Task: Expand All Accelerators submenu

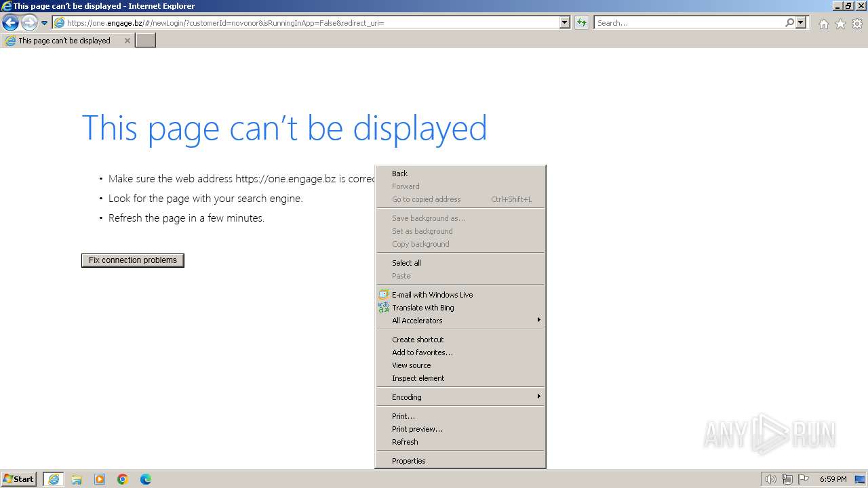Action: pos(460,321)
